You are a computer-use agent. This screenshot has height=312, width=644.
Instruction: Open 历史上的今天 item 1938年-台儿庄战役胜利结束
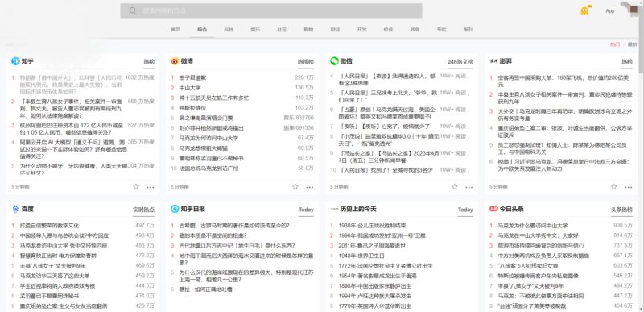point(373,226)
